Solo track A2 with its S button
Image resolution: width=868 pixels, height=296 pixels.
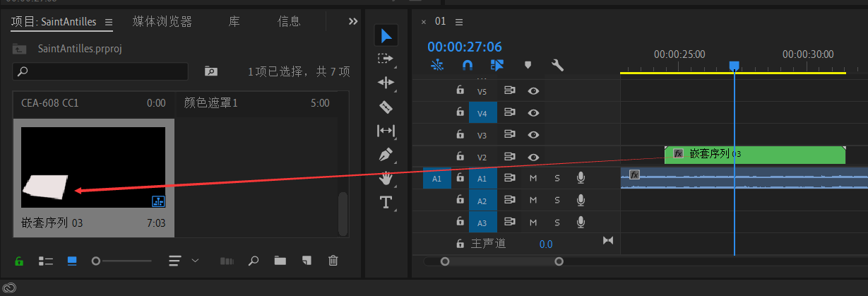pos(557,201)
